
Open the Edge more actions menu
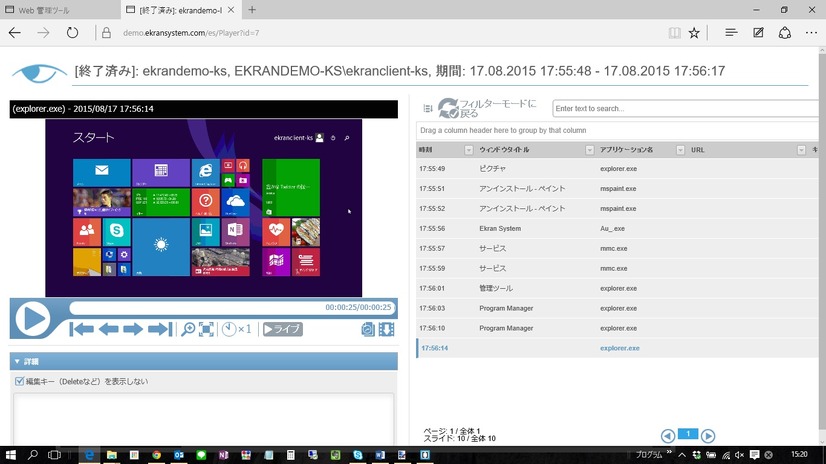[x=811, y=33]
